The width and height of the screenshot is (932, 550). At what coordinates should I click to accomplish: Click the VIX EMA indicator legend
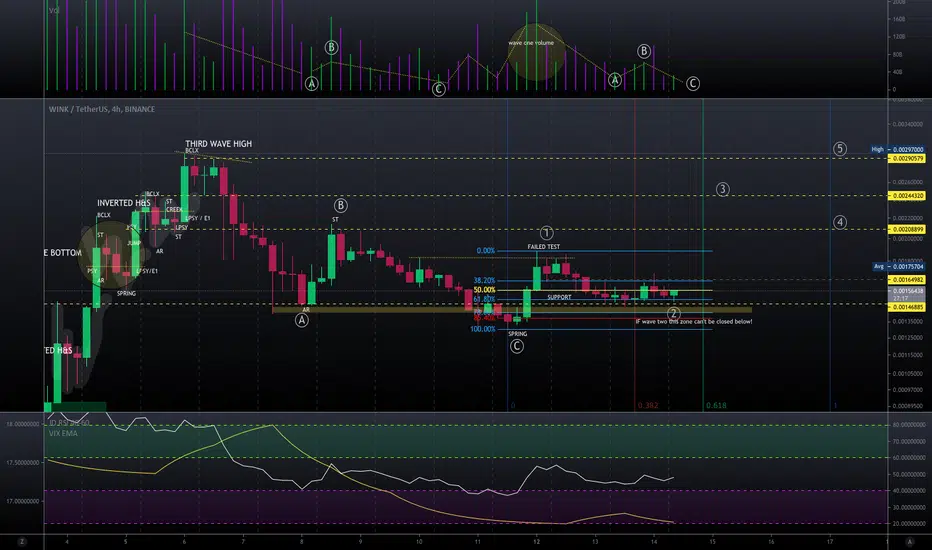click(x=63, y=433)
